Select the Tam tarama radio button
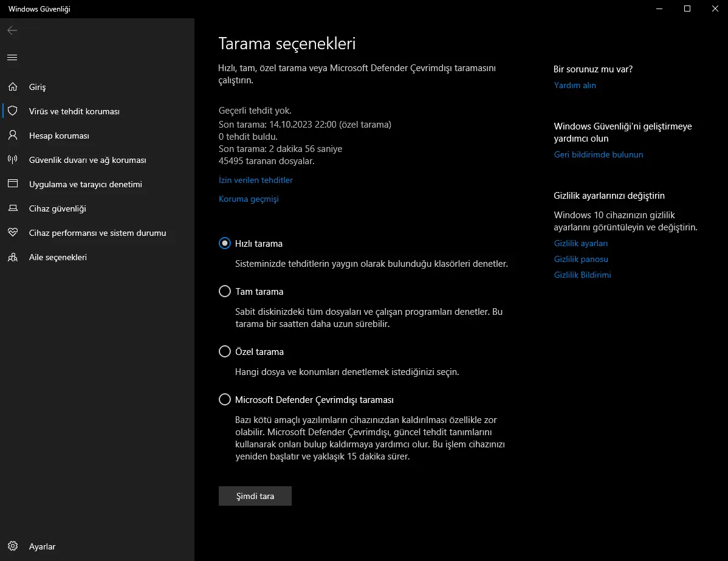728x561 pixels. click(x=225, y=291)
